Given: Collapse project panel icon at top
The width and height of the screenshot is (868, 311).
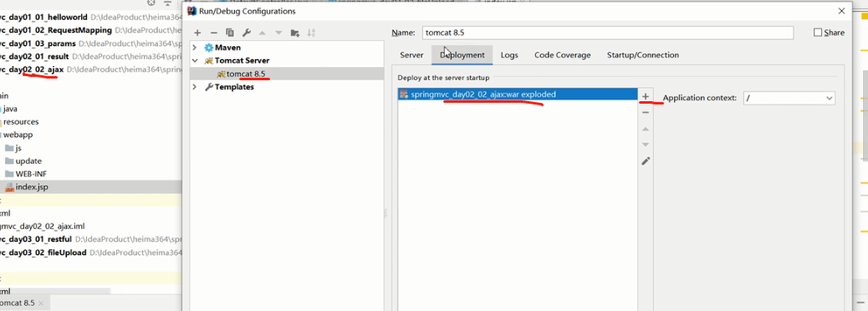Looking at the screenshot, I should [167, 3].
